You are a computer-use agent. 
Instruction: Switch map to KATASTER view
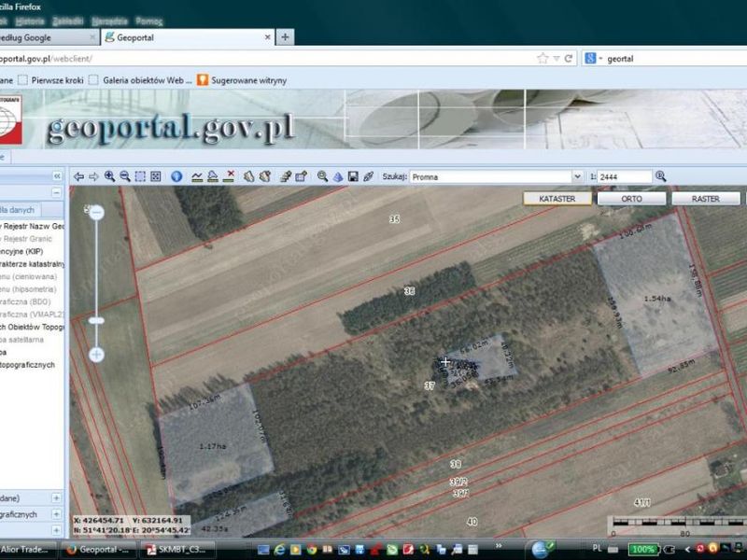click(x=557, y=199)
